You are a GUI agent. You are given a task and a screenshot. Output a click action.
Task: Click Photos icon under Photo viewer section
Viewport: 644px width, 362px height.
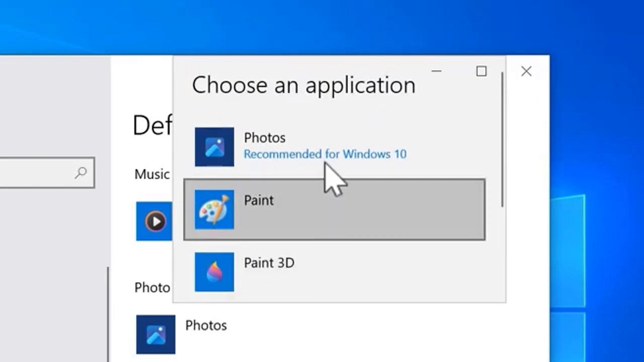pos(155,334)
